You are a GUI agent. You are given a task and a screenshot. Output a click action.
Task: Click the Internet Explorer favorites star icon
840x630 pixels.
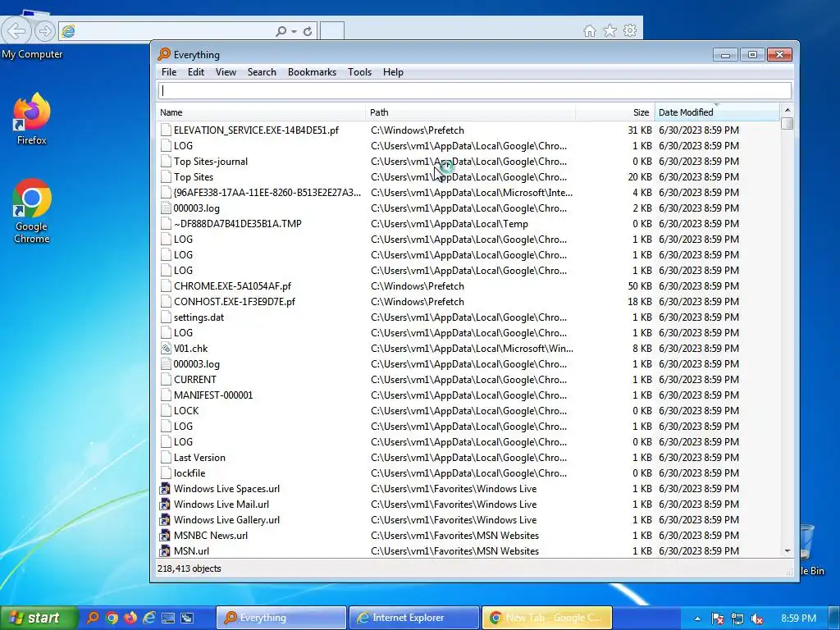[x=609, y=31]
